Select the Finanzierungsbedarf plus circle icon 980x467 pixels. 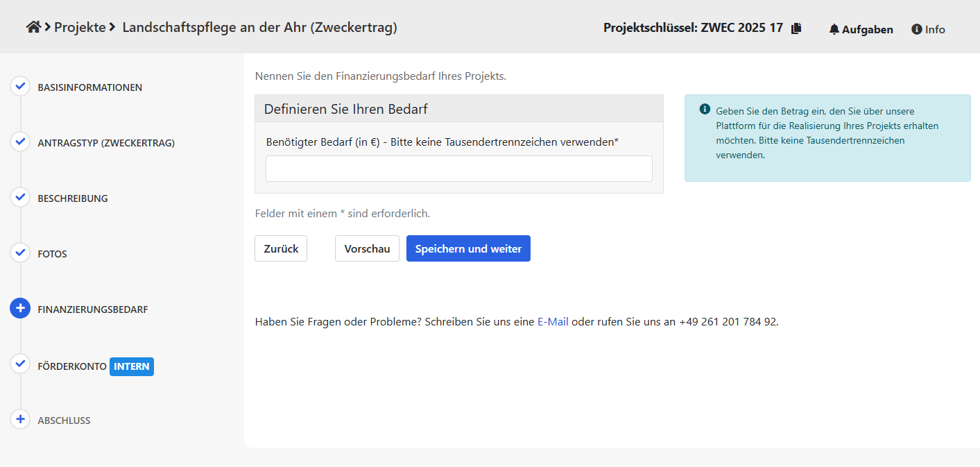pyautogui.click(x=20, y=309)
